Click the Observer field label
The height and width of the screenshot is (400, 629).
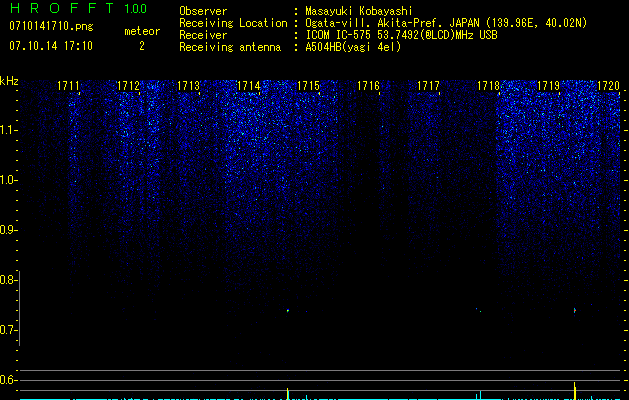pyautogui.click(x=203, y=11)
